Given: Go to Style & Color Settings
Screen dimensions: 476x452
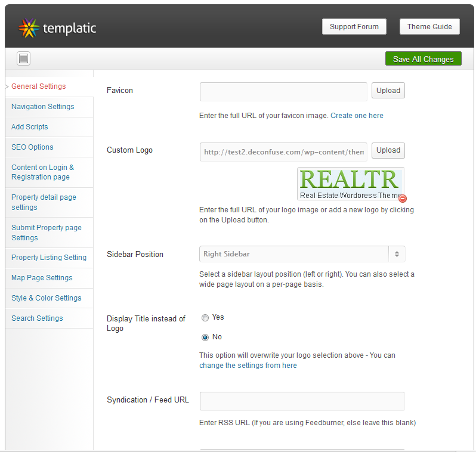Looking at the screenshot, I should pos(49,298).
